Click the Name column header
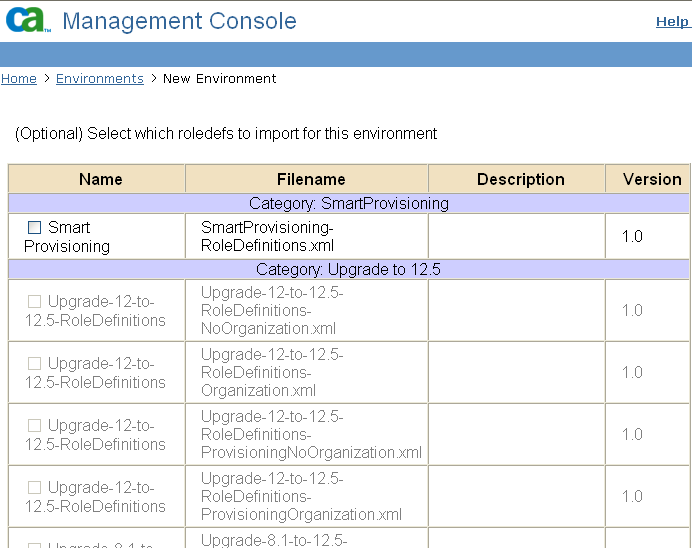This screenshot has height=548, width=692. click(x=100, y=179)
